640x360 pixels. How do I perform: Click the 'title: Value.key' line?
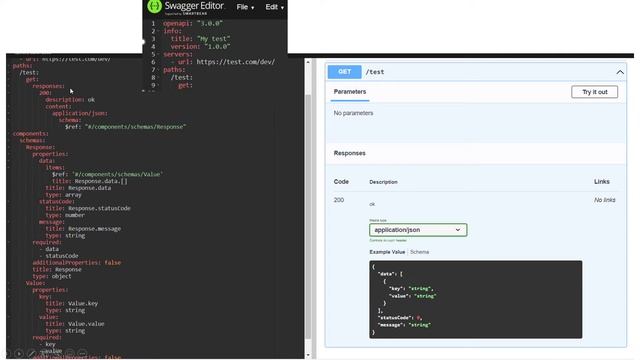[x=71, y=303]
